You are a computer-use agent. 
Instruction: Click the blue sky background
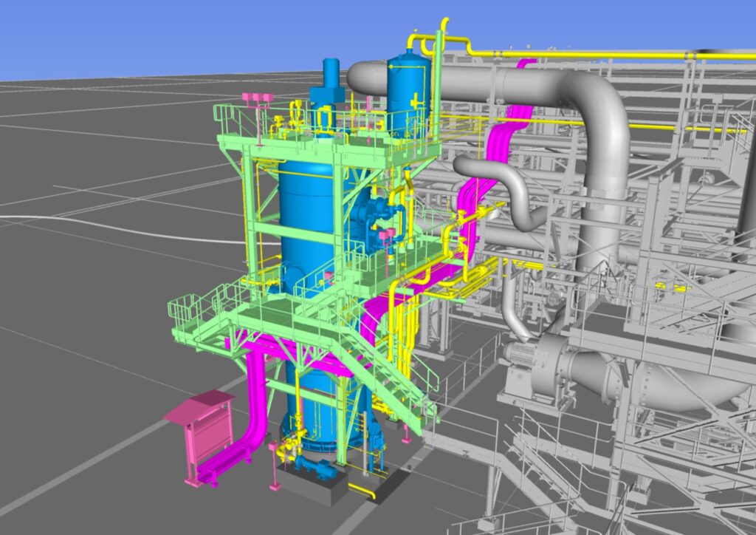(148, 37)
